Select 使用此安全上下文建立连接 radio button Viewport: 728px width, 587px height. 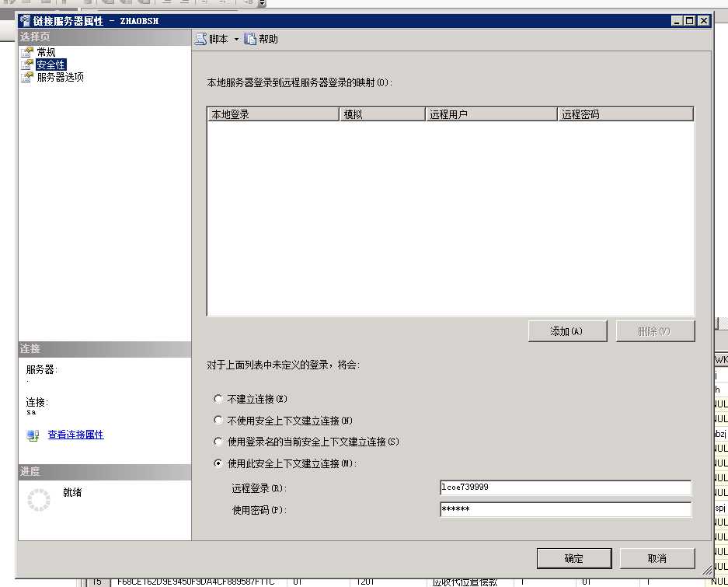click(x=218, y=463)
